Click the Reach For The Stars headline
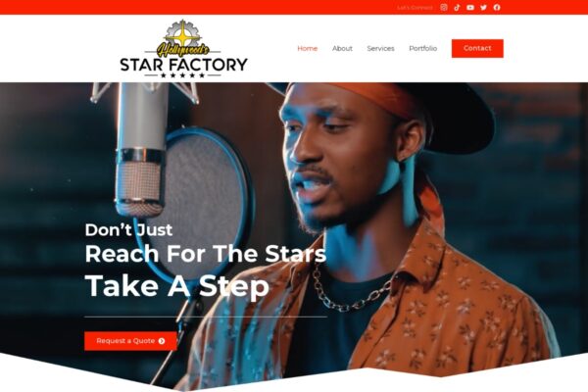The height and width of the screenshot is (392, 588). coord(206,254)
